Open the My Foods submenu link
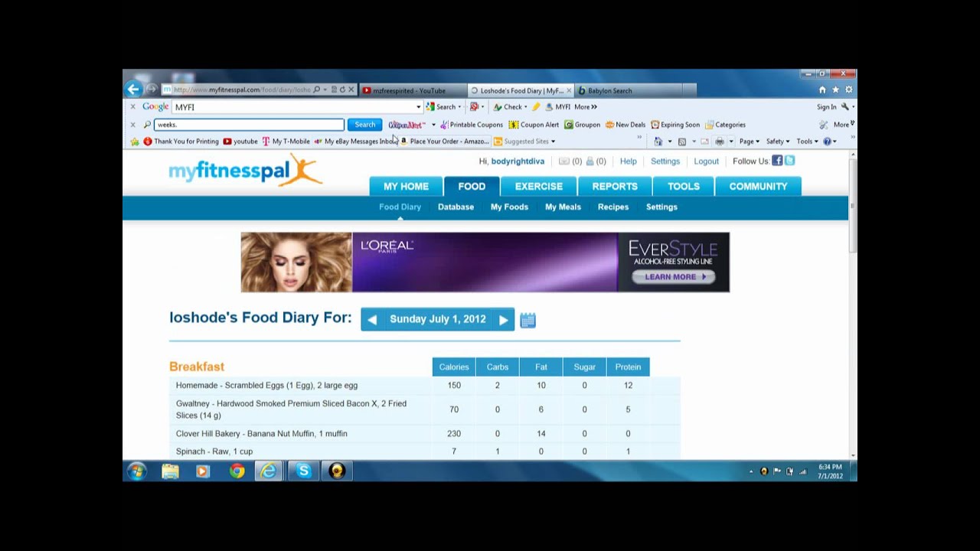Viewport: 980px width, 551px height. [509, 207]
